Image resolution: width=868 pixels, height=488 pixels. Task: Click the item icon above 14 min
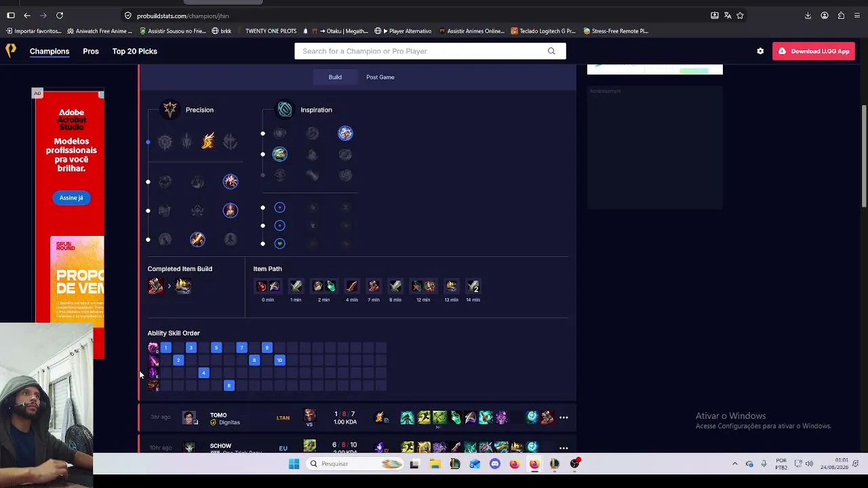[473, 286]
